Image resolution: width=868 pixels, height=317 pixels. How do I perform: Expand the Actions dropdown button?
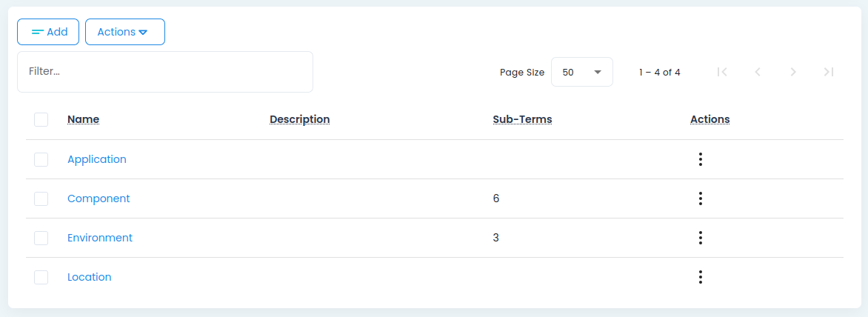124,32
